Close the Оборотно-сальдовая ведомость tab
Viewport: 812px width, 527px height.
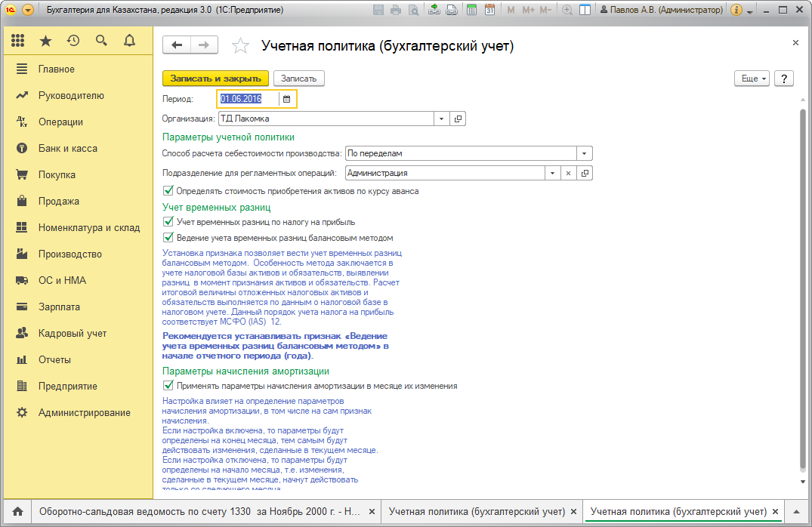pos(372,511)
